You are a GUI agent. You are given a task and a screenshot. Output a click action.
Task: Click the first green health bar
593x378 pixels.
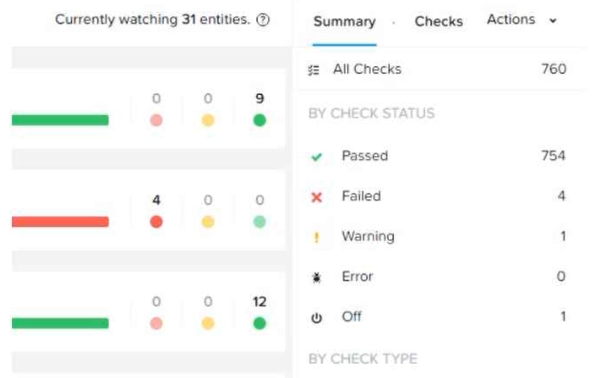click(x=60, y=120)
